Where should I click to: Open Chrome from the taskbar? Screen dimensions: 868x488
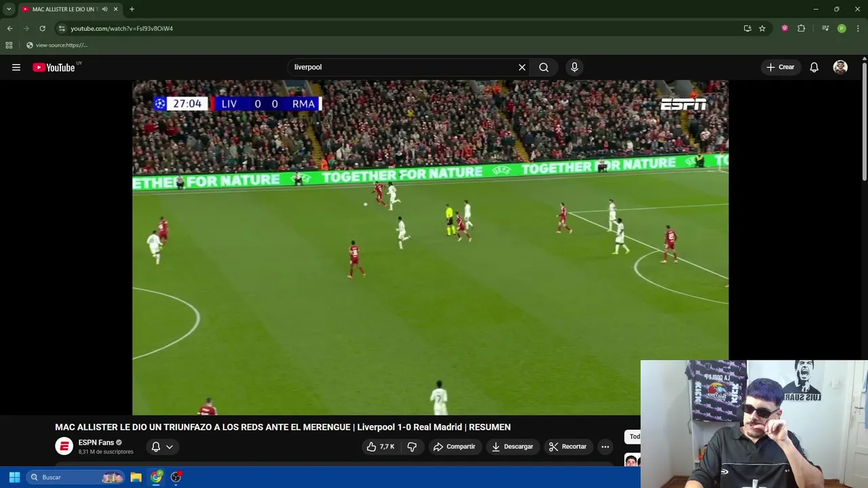click(157, 477)
